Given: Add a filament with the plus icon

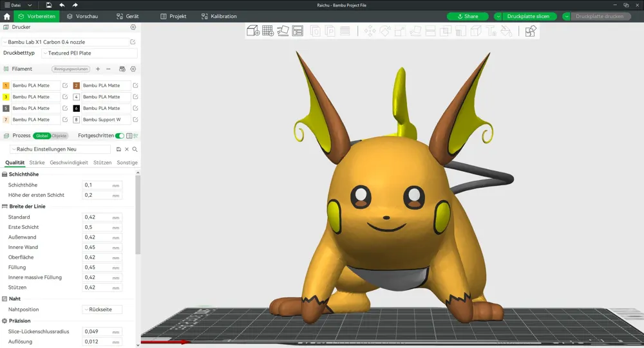Looking at the screenshot, I should point(98,69).
